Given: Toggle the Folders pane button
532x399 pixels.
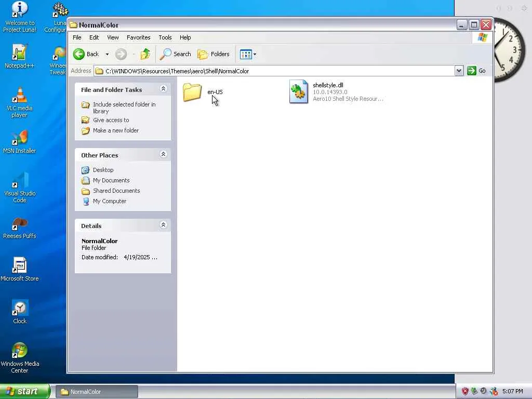Looking at the screenshot, I should (214, 54).
